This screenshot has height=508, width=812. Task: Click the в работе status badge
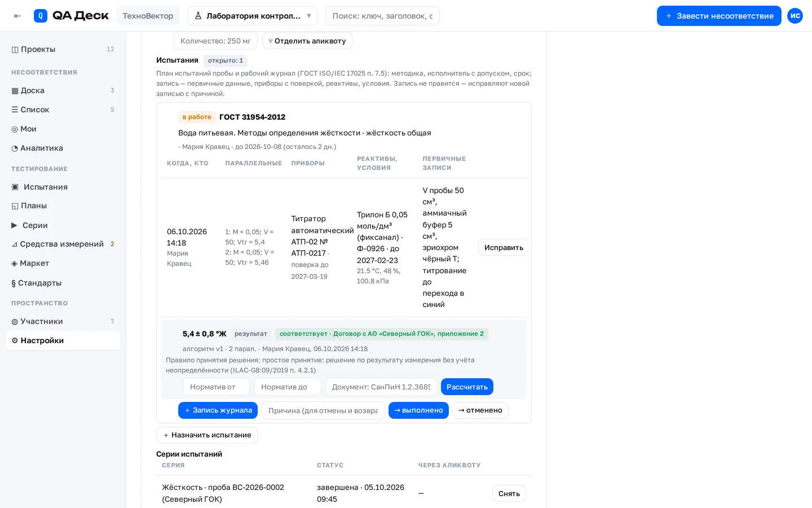(x=197, y=117)
